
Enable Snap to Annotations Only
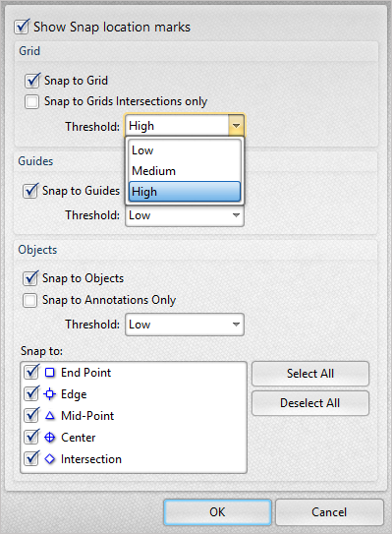point(29,300)
